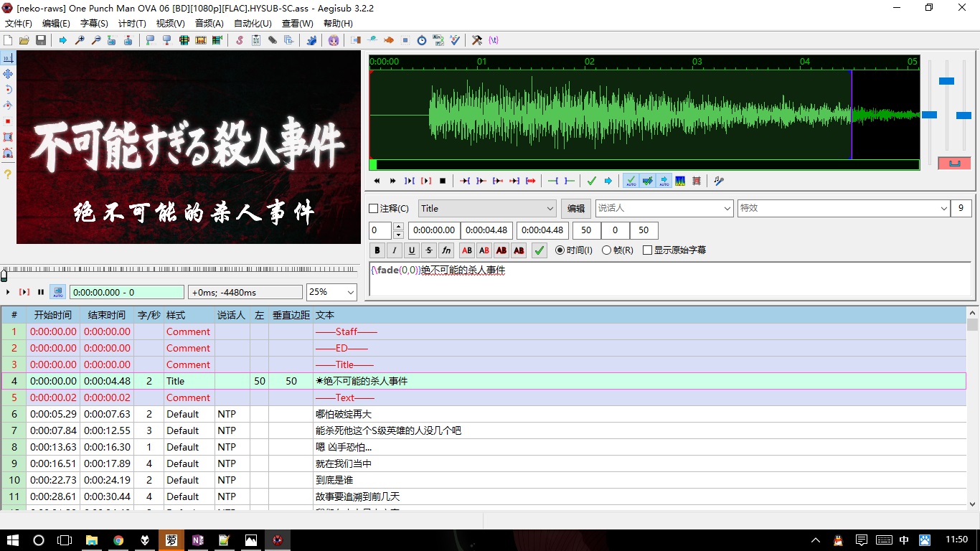Toggle the slider link button under volume sliders

coord(954,164)
